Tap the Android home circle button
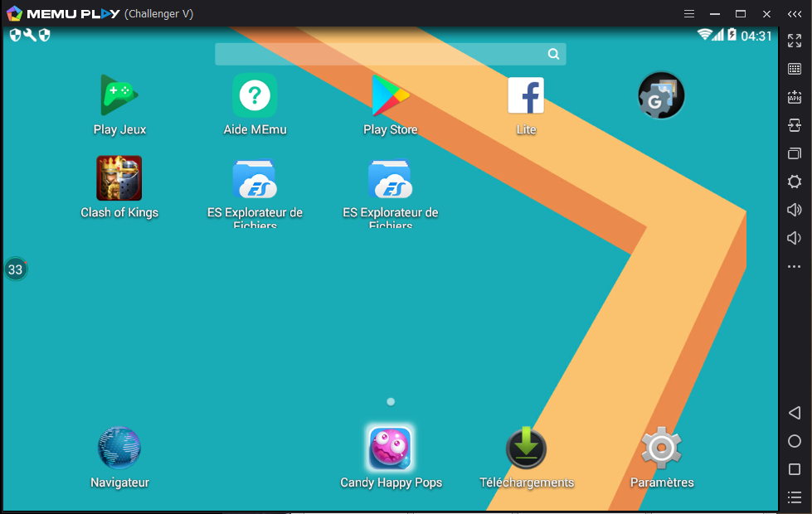This screenshot has height=514, width=812. pos(795,441)
